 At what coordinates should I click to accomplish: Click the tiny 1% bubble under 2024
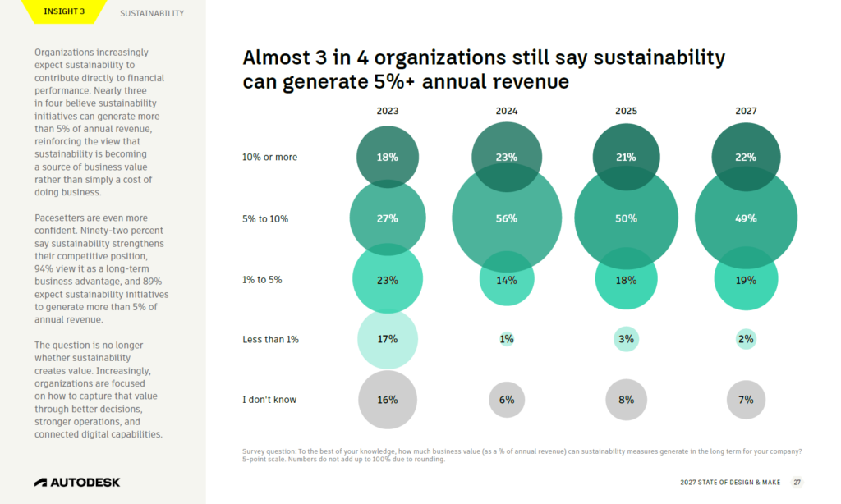coord(506,339)
